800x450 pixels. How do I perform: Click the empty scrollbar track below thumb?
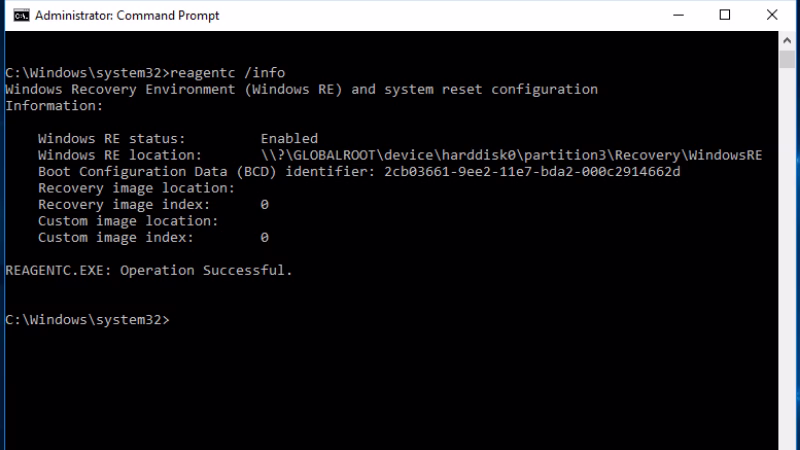click(x=788, y=250)
